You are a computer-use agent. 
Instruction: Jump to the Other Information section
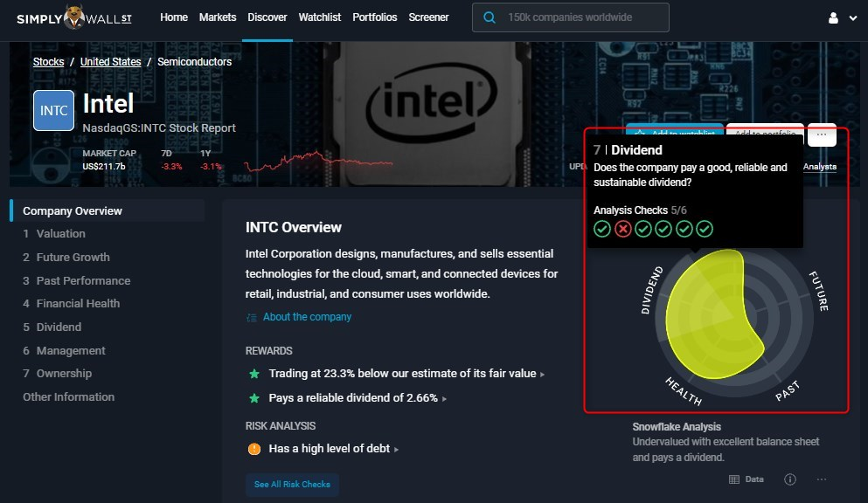point(69,396)
